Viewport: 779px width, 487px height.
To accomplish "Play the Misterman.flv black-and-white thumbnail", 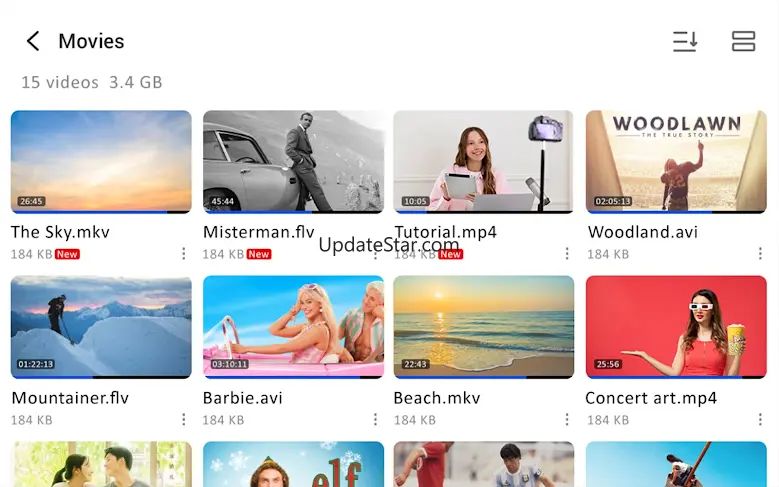I will point(293,162).
